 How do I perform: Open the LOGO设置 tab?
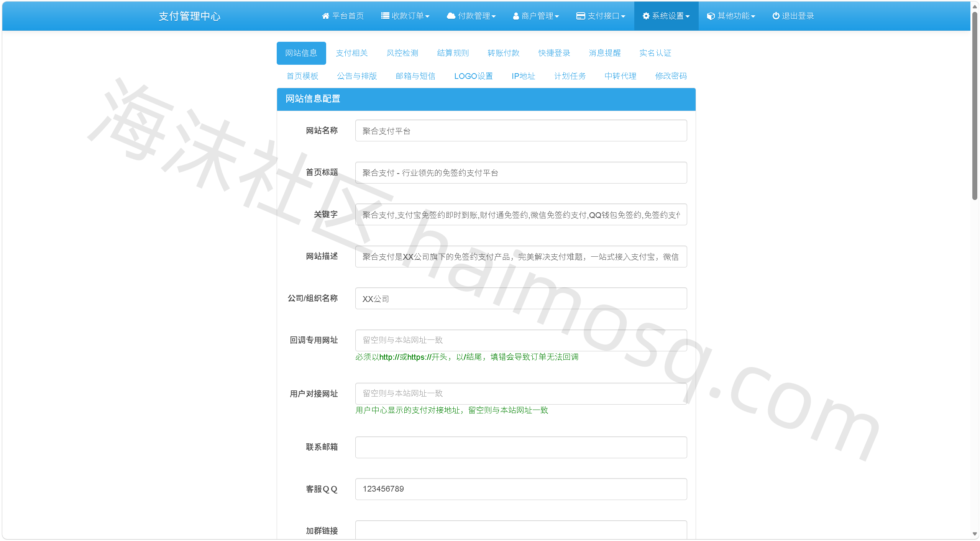(x=474, y=76)
